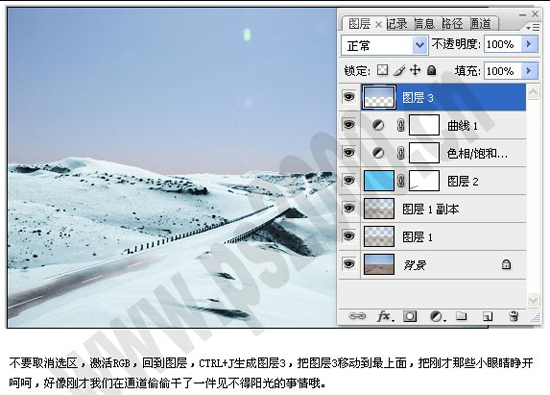Create new fill or adjustment layer
Viewport: 550px width, 395px height.
437,316
